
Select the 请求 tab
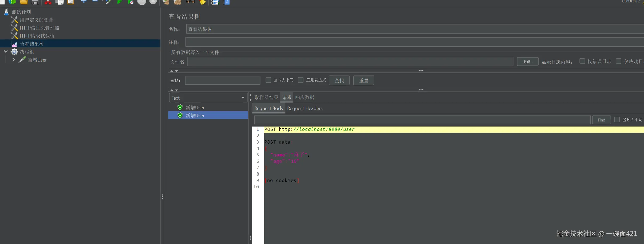tap(287, 97)
